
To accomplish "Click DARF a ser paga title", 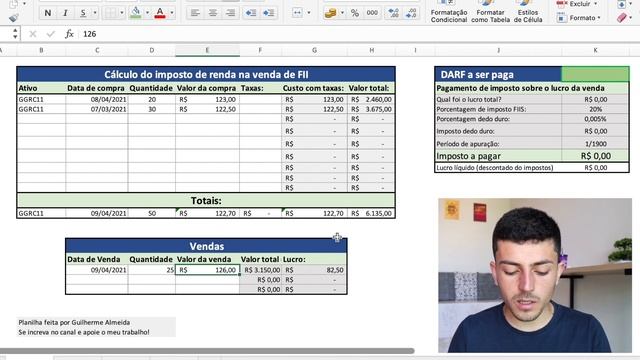I will coord(477,75).
